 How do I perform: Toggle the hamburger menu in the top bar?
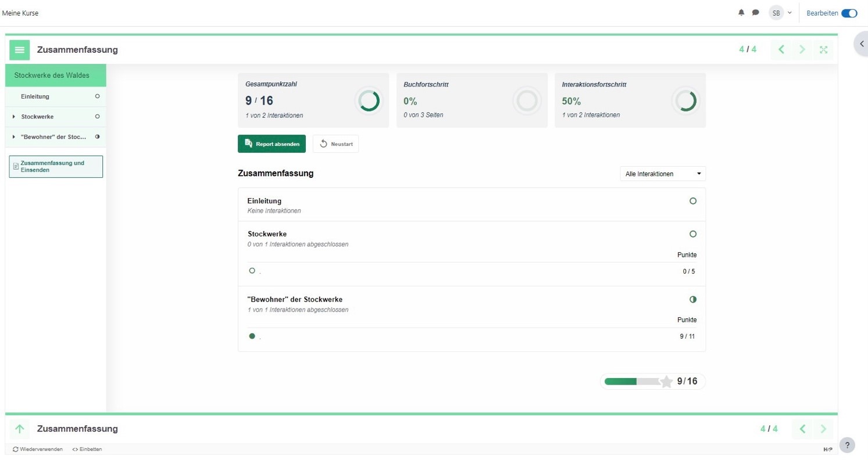pyautogui.click(x=20, y=50)
